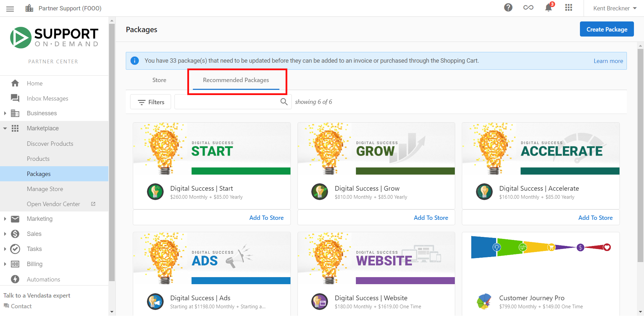Open Vendor Center in the sidebar
Image resolution: width=644 pixels, height=316 pixels.
(53, 204)
